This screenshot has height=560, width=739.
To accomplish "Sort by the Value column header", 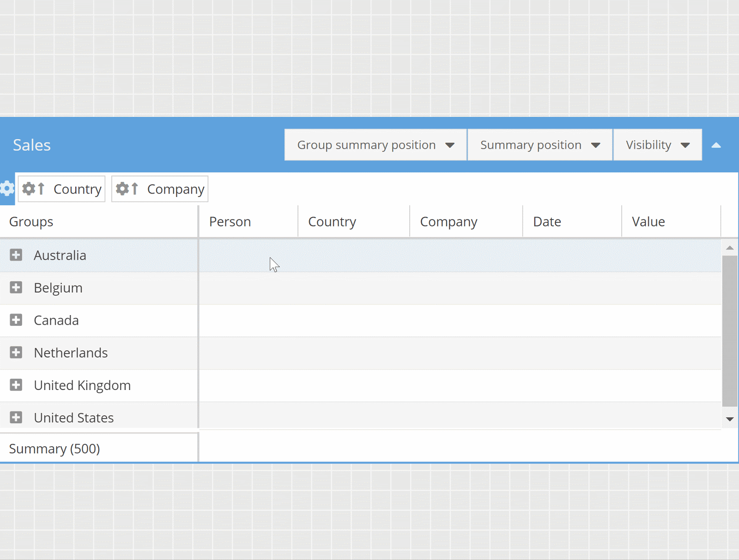I will tap(671, 221).
